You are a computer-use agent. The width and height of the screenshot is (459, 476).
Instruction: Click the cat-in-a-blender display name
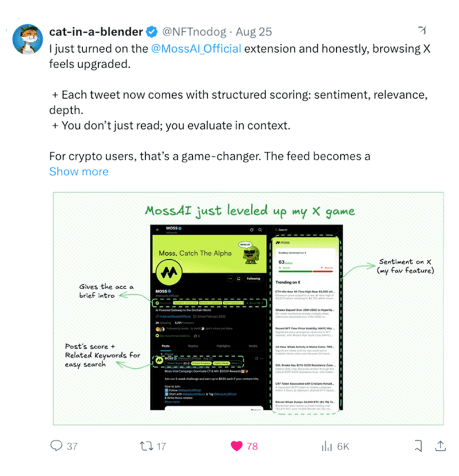96,32
